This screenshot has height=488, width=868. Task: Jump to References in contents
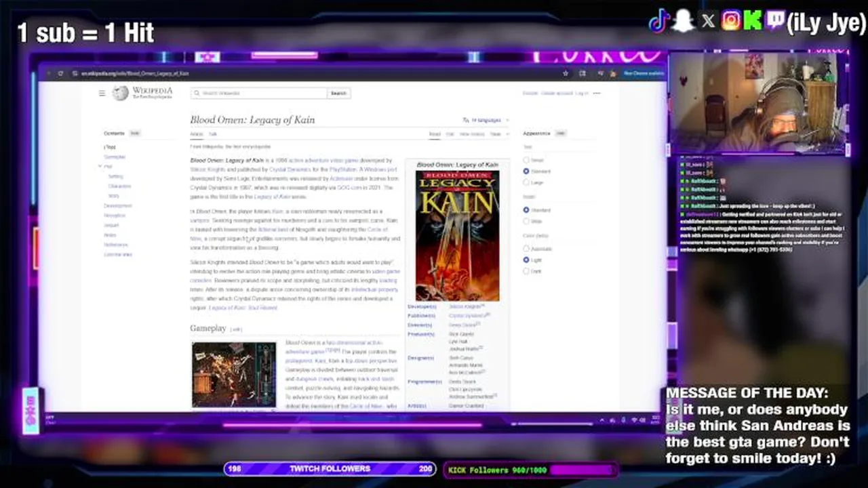click(116, 245)
